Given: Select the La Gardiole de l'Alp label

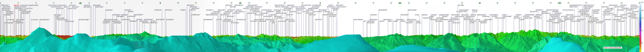Looking at the screenshot, I should pos(195,15).
